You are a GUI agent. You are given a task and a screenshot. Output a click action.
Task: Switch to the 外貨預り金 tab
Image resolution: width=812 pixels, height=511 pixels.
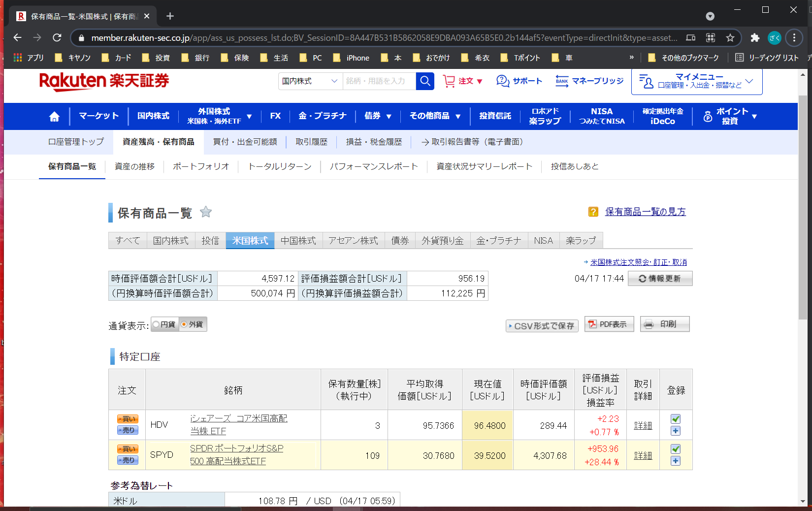tap(443, 241)
